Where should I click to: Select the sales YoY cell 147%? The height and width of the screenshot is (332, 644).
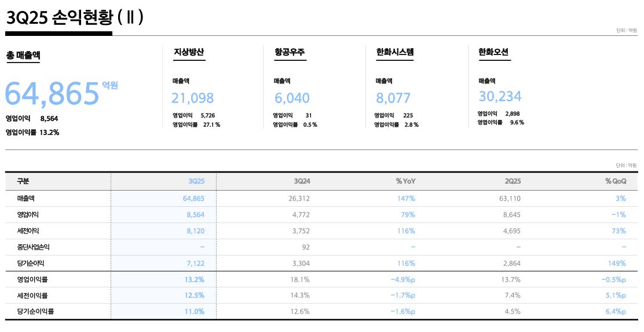[x=406, y=199]
